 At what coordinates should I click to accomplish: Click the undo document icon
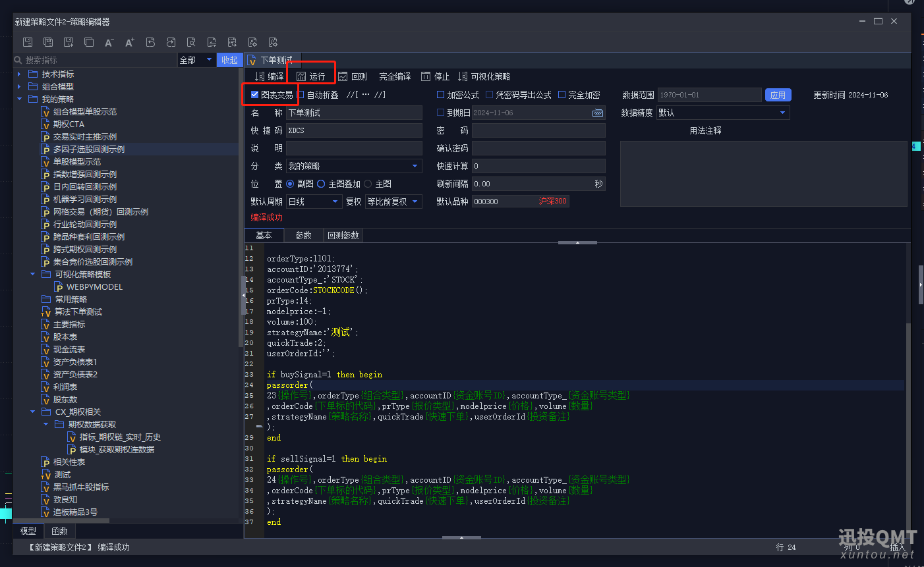tap(150, 42)
